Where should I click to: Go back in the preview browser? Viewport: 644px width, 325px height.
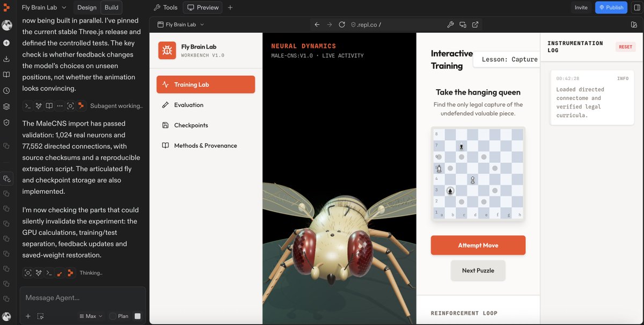pos(317,25)
